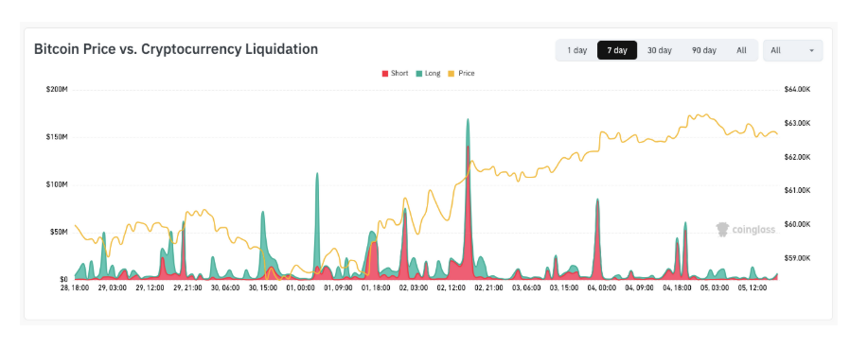868x348 pixels.
Task: Click the 04, 00:00 time axis label
Action: coord(602,288)
